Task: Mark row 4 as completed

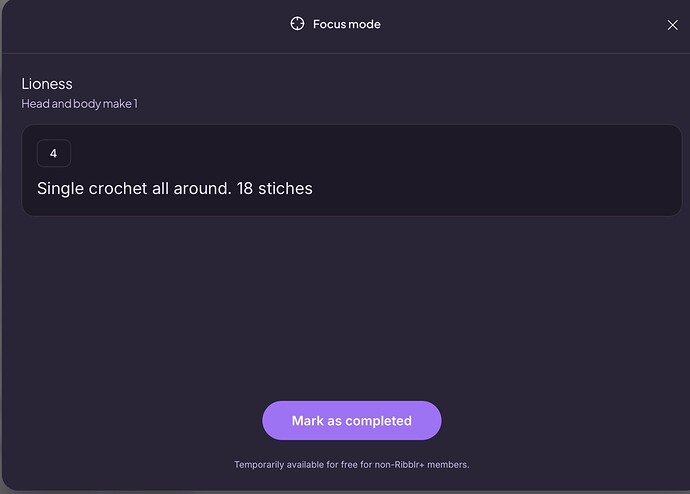Action: 352,420
